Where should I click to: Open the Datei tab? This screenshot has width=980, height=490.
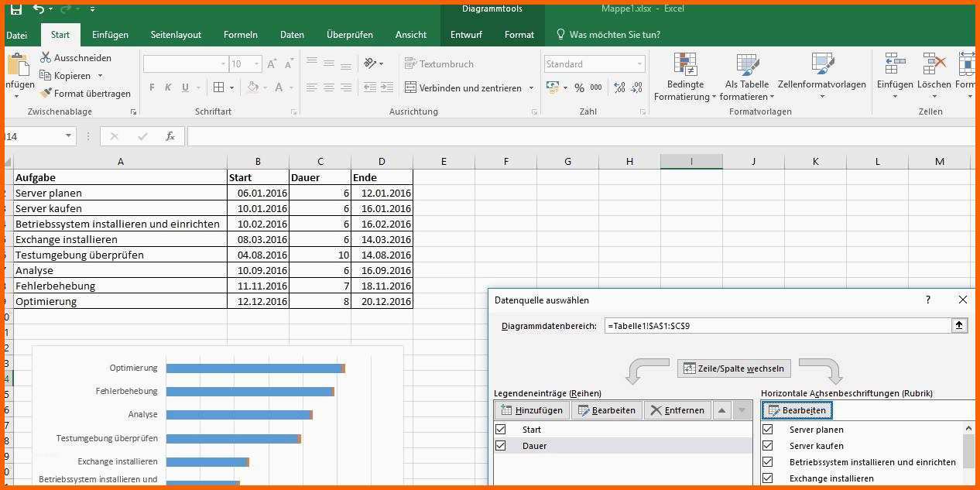pos(16,35)
